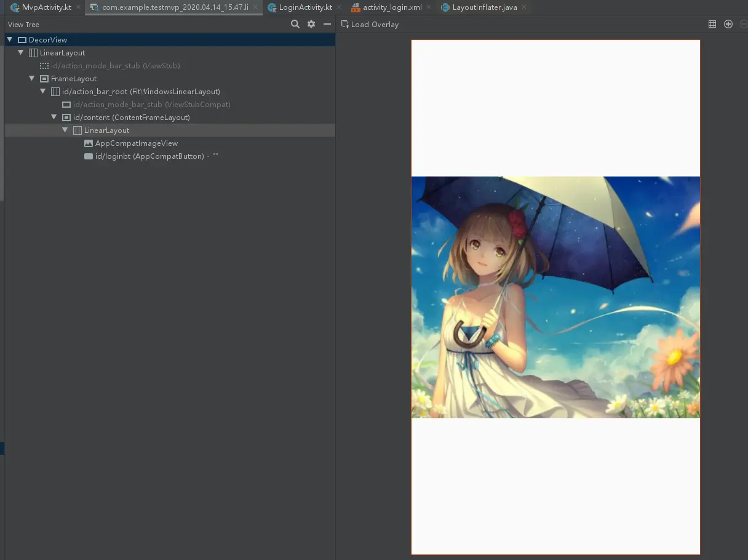Click the Load Overlay file icon
Screen dimensions: 748x560
(x=345, y=24)
